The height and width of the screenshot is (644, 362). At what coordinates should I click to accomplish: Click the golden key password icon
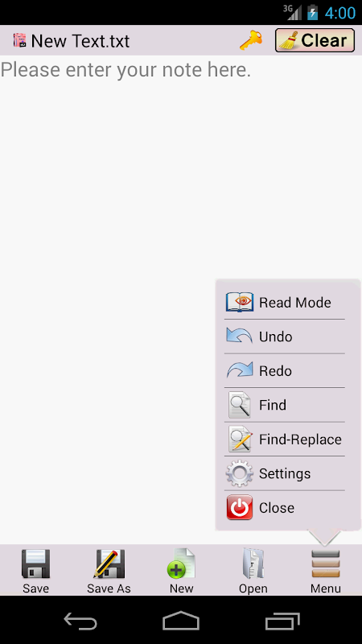pos(251,41)
